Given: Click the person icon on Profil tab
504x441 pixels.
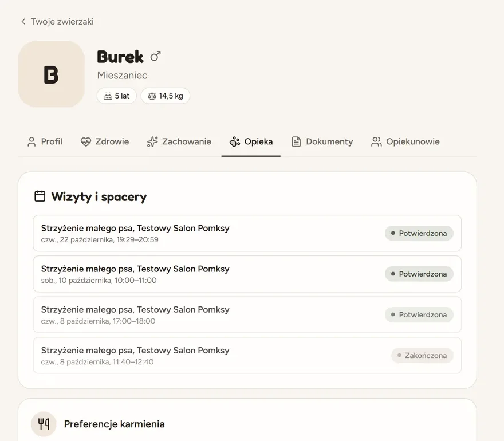Looking at the screenshot, I should click(x=31, y=142).
